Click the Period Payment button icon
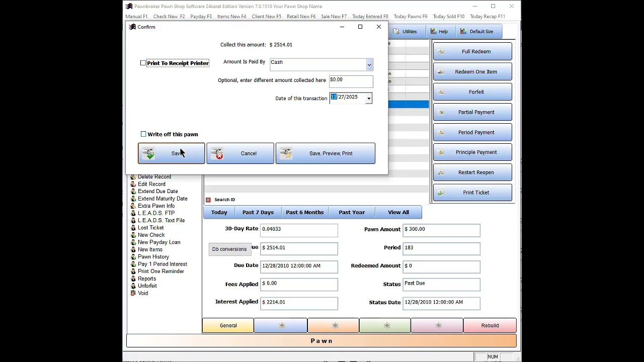Screen dimensions: 644x362 coord(441,132)
